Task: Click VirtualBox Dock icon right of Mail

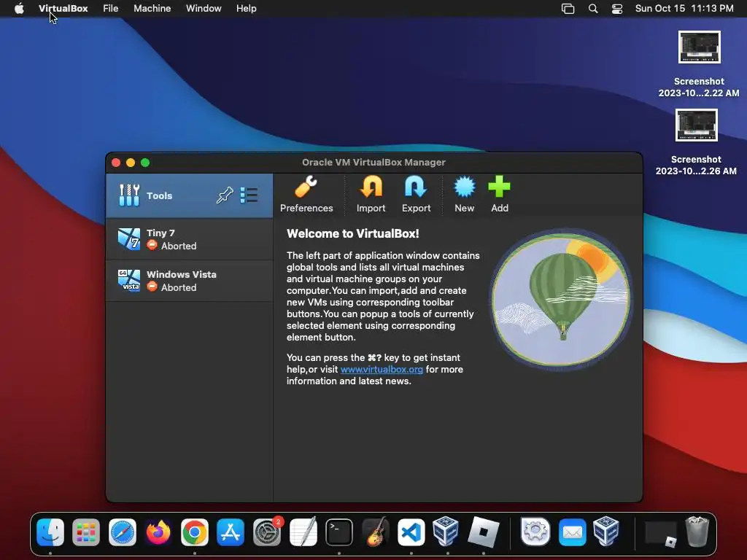Action: (606, 531)
